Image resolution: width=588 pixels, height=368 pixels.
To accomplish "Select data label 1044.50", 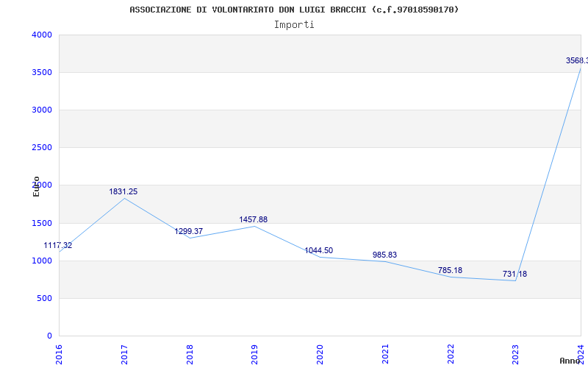I will coord(319,250).
